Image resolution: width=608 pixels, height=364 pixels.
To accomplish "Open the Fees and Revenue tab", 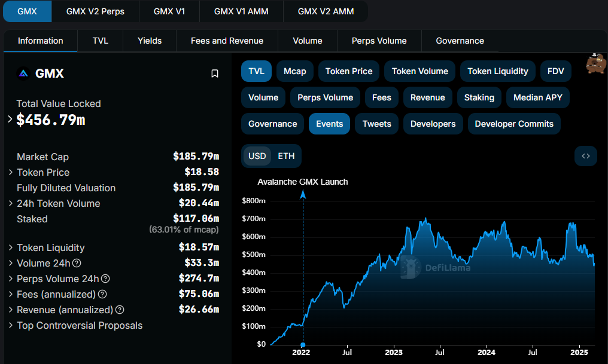I will (x=227, y=41).
